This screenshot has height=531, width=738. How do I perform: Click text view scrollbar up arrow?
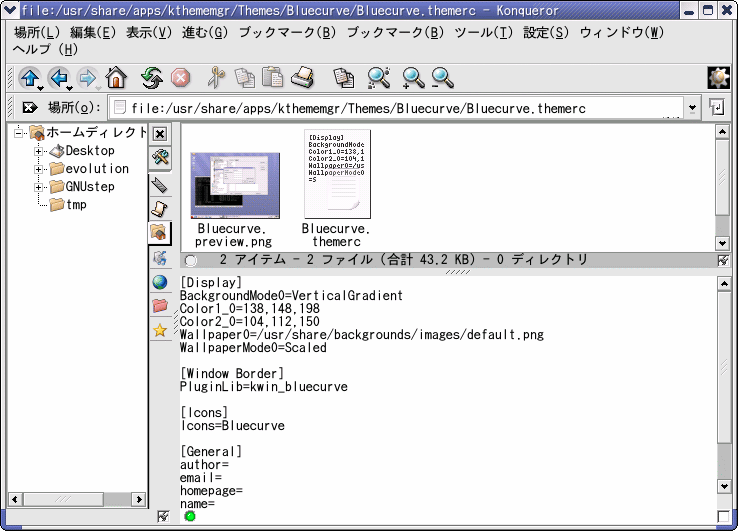[x=724, y=283]
